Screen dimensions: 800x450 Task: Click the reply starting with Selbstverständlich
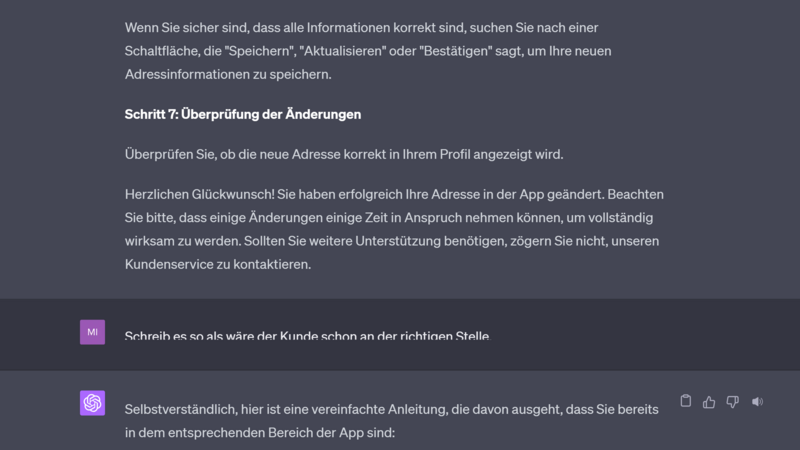391,421
